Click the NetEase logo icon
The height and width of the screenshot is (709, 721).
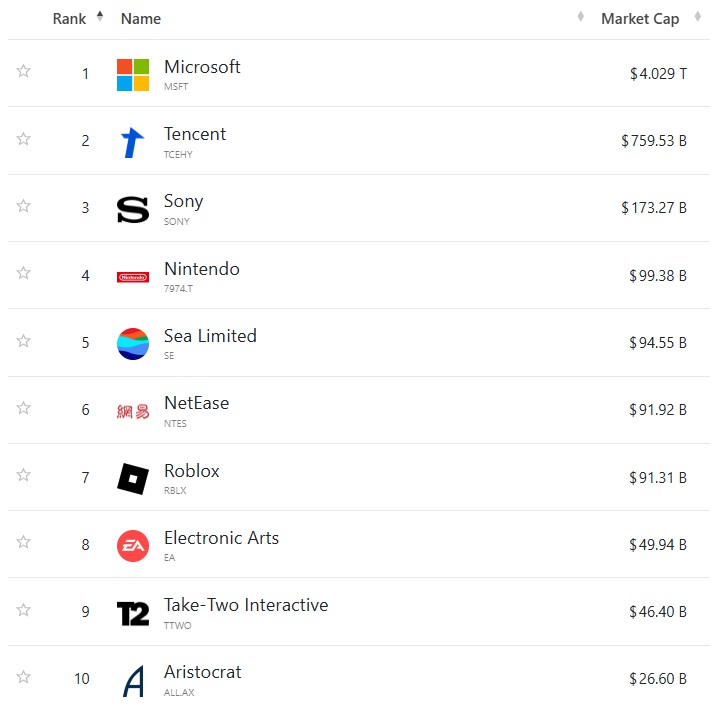[x=132, y=411]
